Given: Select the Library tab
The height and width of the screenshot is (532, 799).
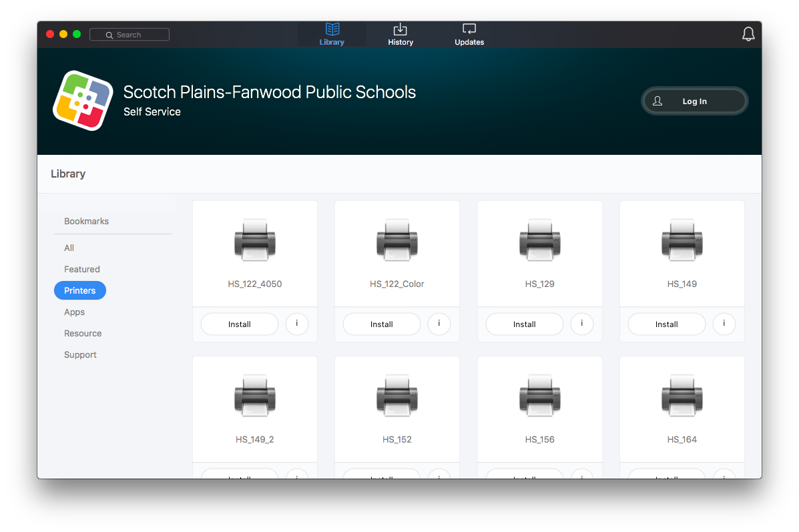Looking at the screenshot, I should (332, 35).
